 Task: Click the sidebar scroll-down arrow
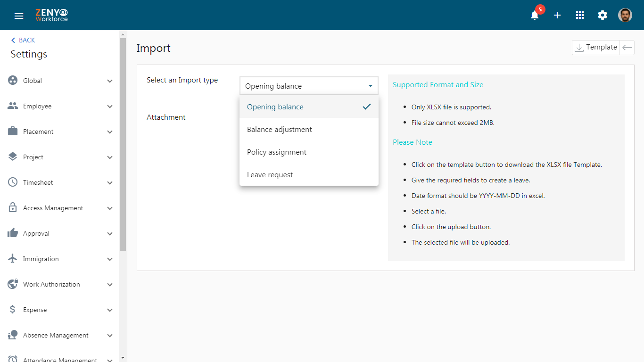(123, 358)
